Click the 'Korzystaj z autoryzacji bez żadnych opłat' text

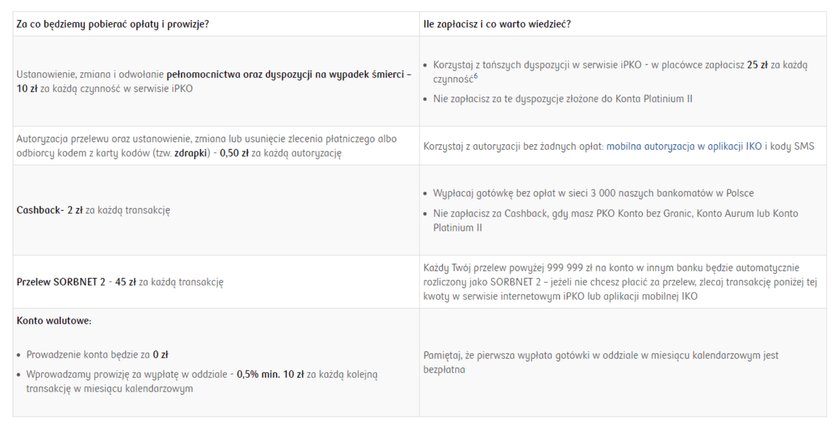tap(513, 146)
